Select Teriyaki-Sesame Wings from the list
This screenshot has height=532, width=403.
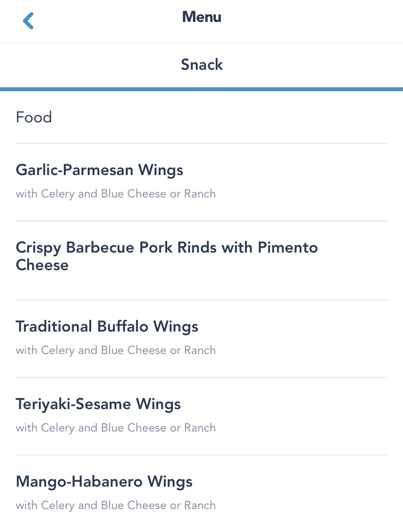click(98, 404)
